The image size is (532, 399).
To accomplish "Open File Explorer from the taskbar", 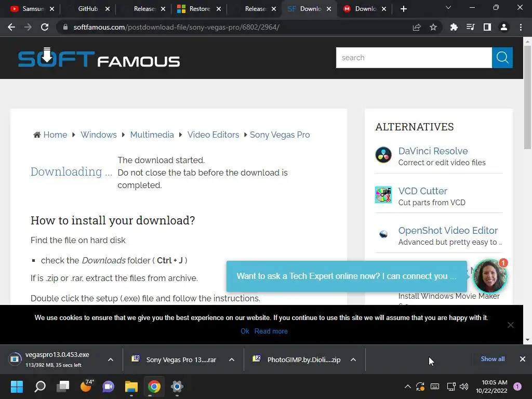I will pyautogui.click(x=131, y=387).
